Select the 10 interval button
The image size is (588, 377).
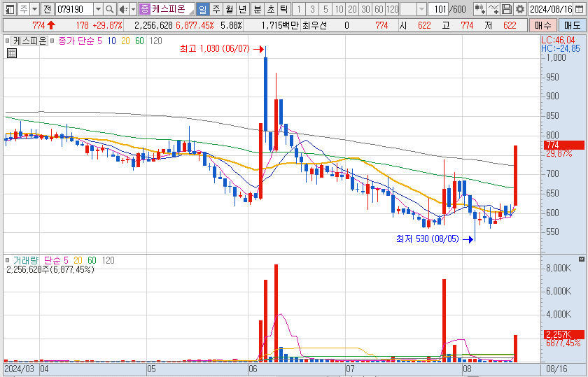coord(339,9)
